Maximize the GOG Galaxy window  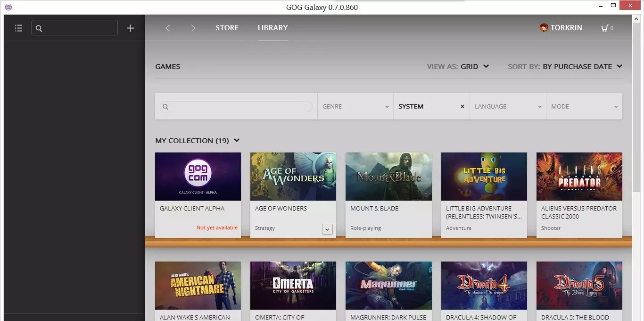tap(613, 6)
